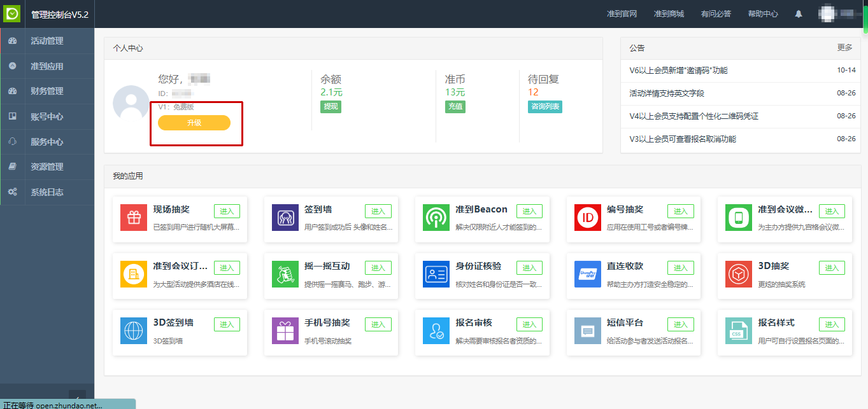This screenshot has height=409, width=868.
Task: Collapse the sidebar with the bottom arrow
Action: click(x=77, y=395)
